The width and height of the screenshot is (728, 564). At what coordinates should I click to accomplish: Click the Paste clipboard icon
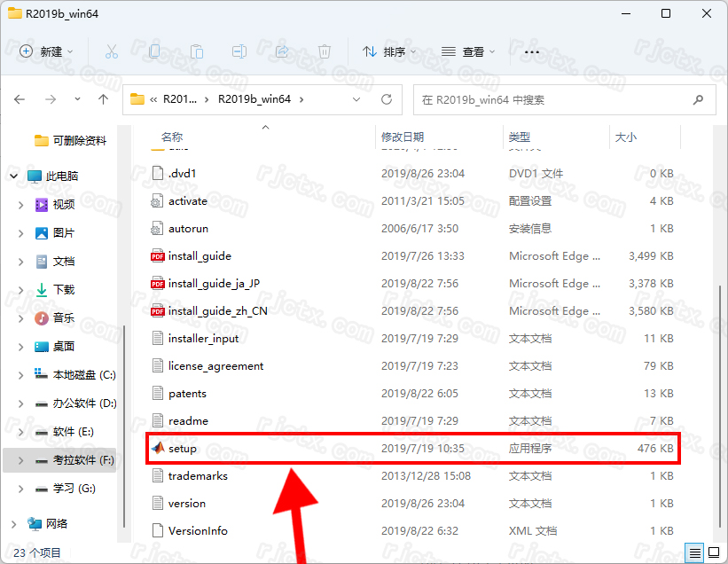[x=197, y=51]
